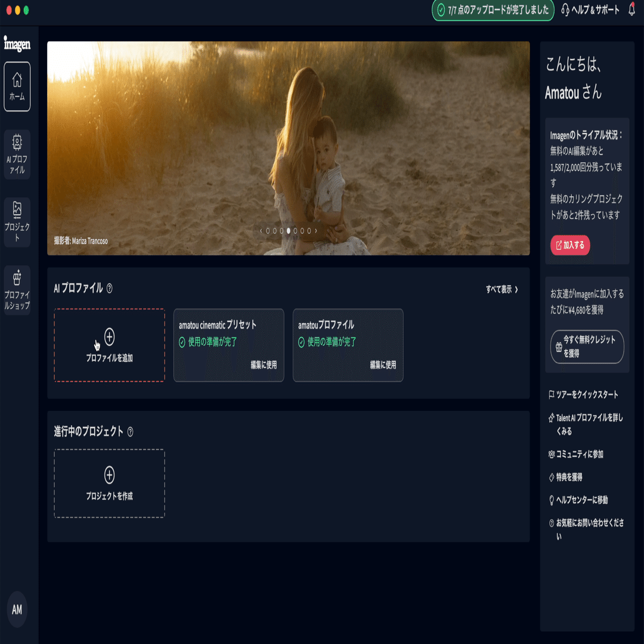
Task: Open ヘルプセンターに移動 link
Action: coord(578,500)
